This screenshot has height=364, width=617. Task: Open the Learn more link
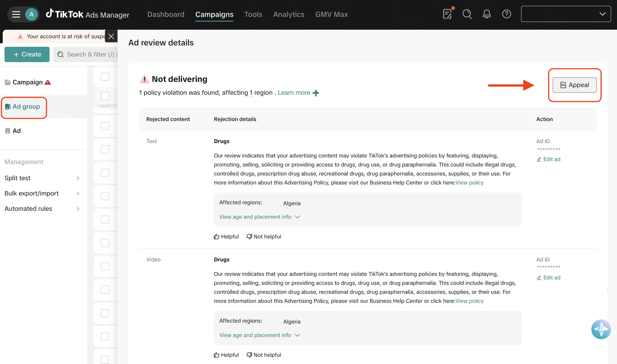point(294,93)
